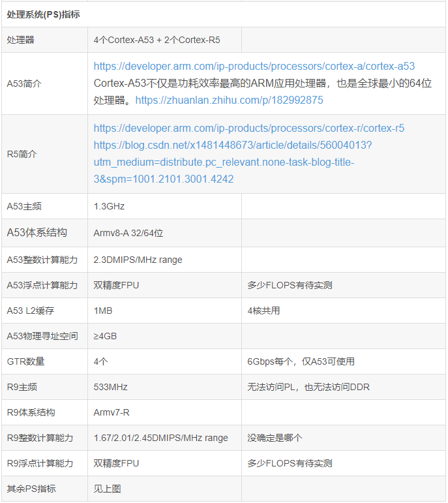448x503 pixels.
Task: Click the 1.67/2.01/2.45DMIPS/MHz range value
Action: point(160,438)
